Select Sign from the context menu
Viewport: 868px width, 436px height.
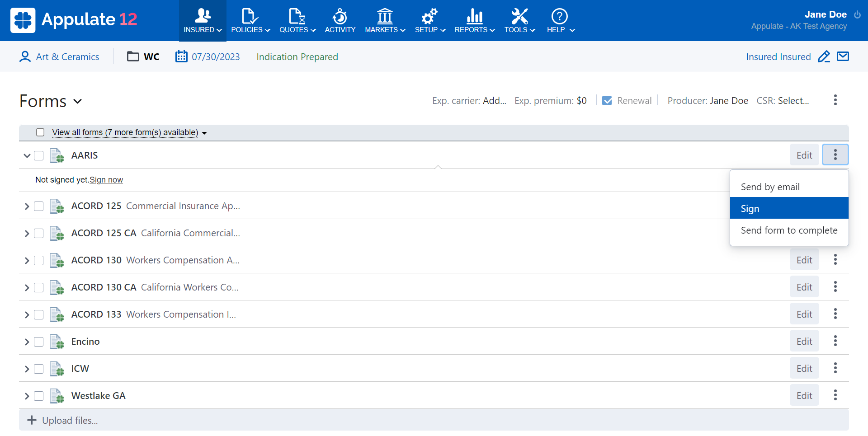tap(788, 208)
